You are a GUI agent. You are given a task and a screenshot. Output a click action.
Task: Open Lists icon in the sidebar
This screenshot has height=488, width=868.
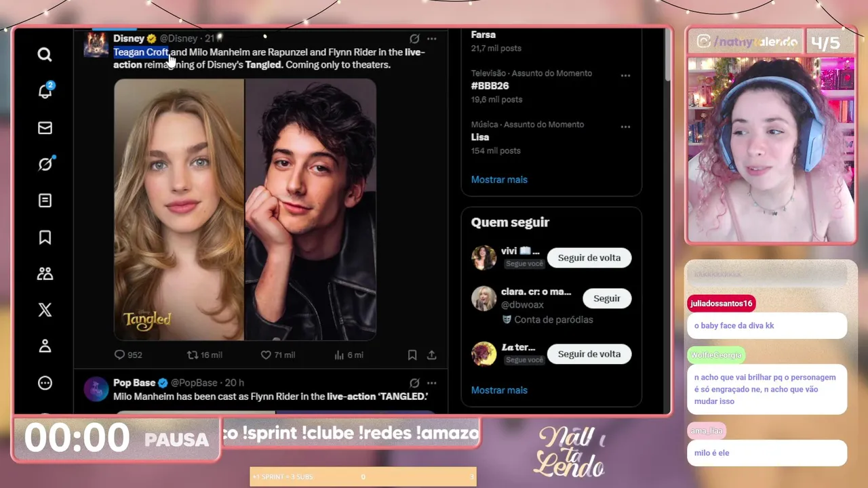pos(45,201)
